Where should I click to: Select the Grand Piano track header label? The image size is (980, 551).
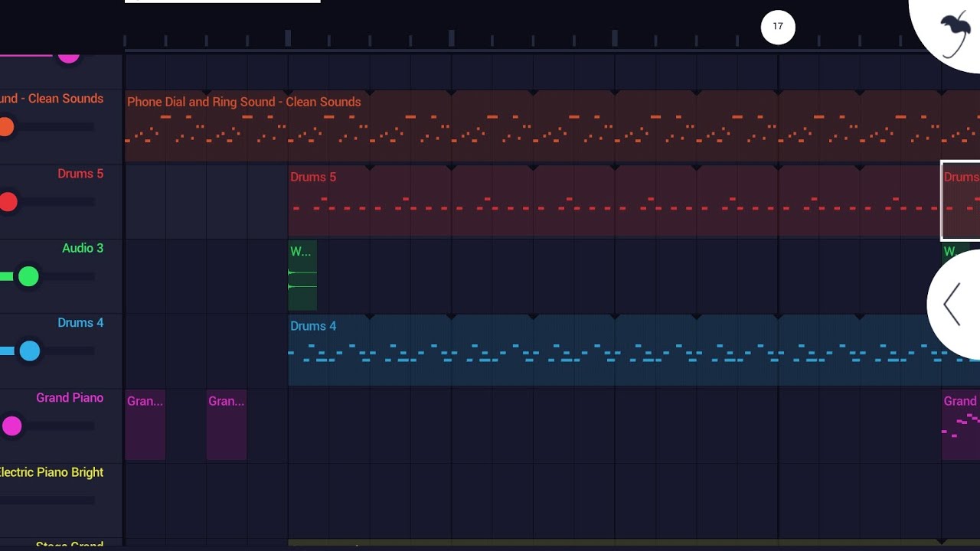(70, 398)
